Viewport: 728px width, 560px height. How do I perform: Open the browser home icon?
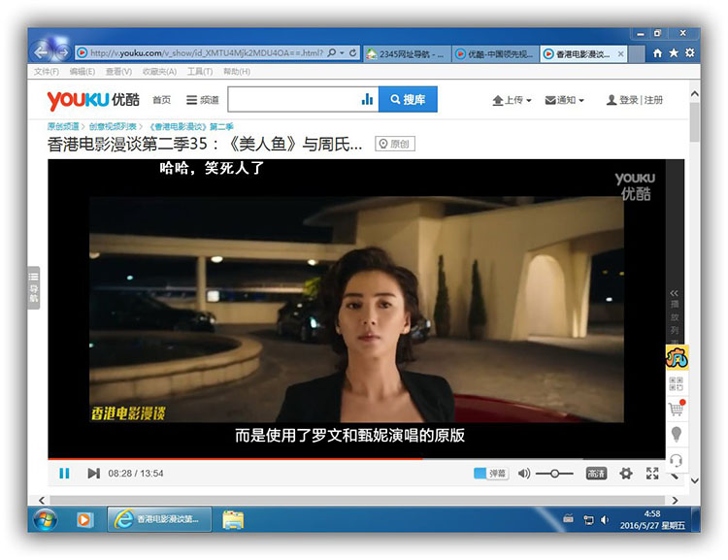pyautogui.click(x=657, y=53)
